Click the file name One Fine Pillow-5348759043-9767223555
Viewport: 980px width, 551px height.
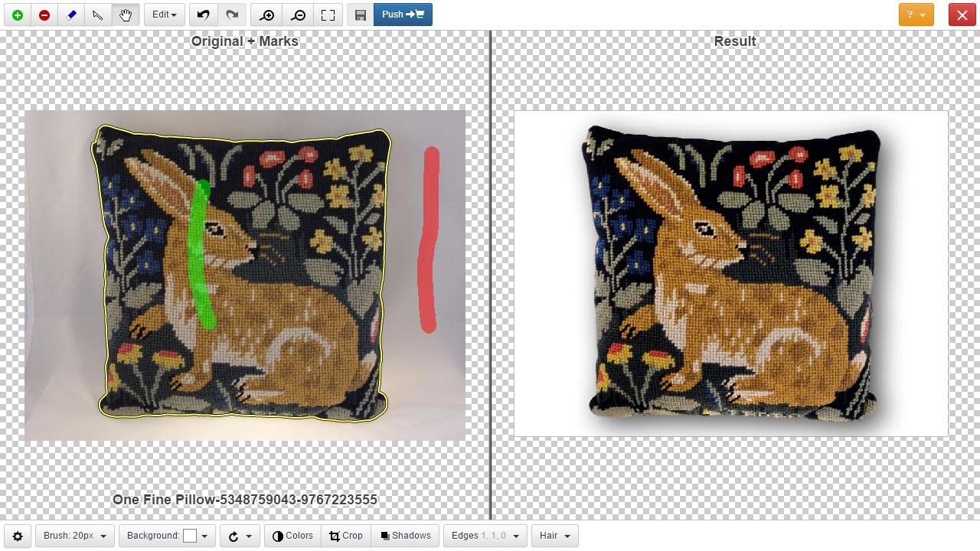245,500
